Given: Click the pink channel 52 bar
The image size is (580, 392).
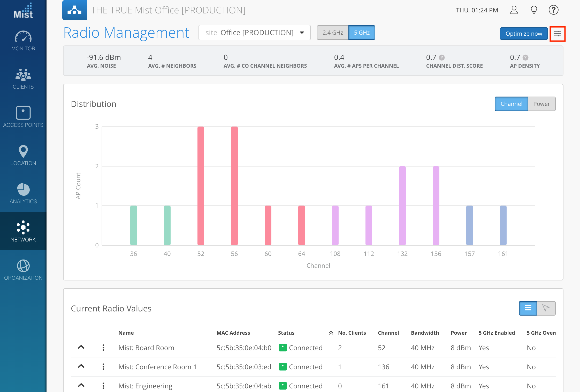Looking at the screenshot, I should coord(201,185).
